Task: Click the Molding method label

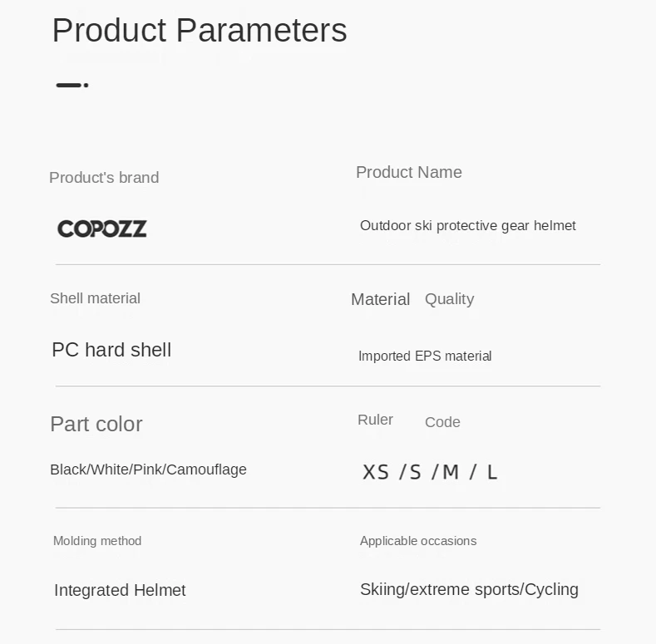Action: (97, 541)
